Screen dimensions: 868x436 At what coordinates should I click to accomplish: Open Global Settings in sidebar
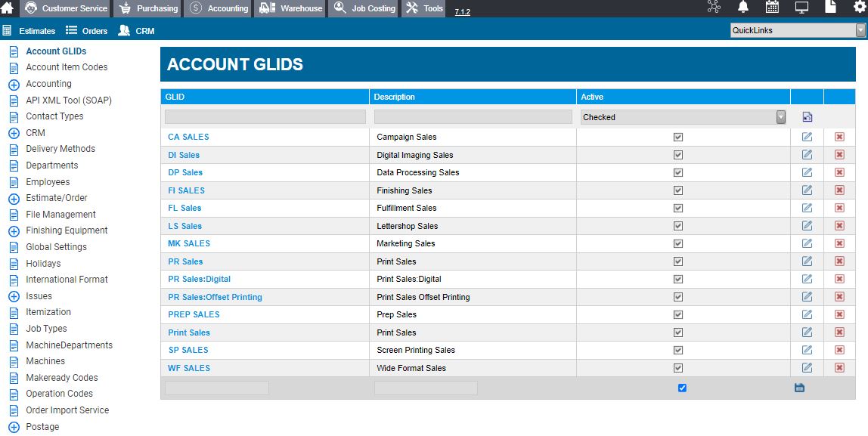point(56,247)
